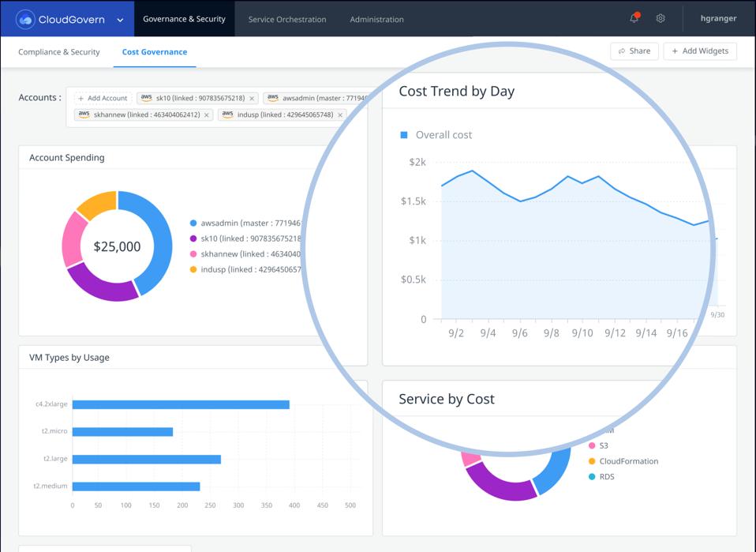Expand the CloudGovern product dropdown arrow
This screenshot has width=756, height=552.
point(120,20)
